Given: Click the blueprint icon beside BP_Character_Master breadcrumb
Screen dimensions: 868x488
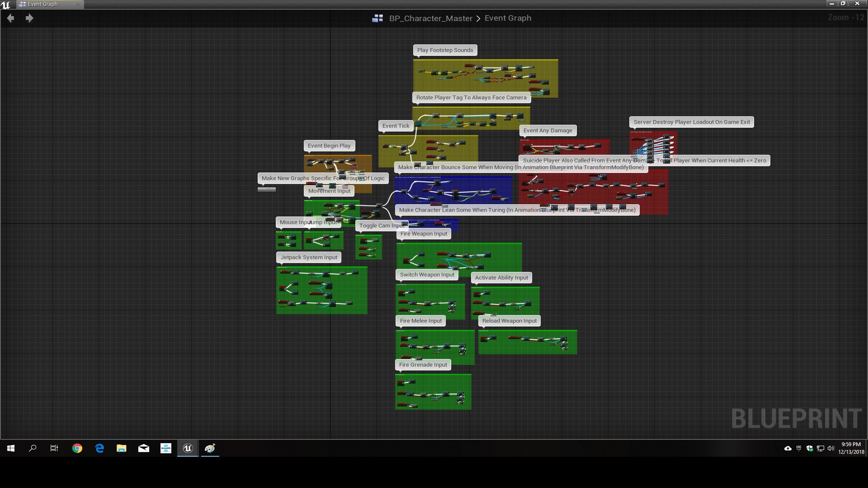Looking at the screenshot, I should tap(378, 18).
